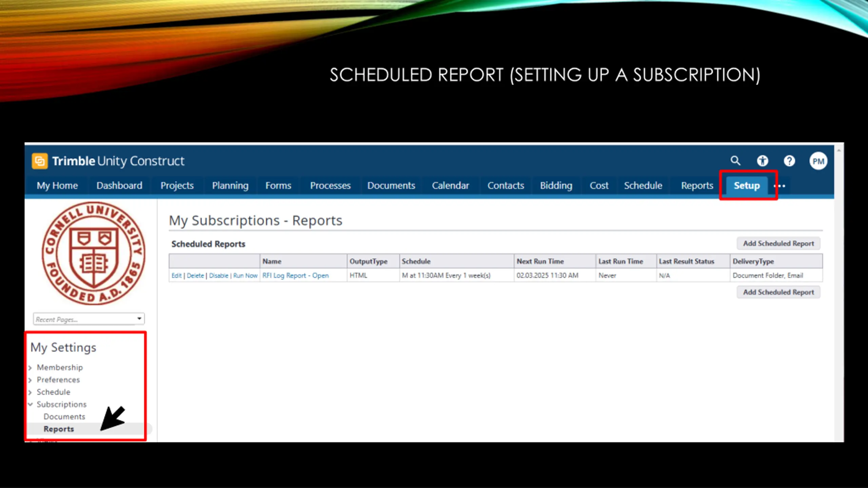Collapse the Subscriptions section

[x=62, y=404]
